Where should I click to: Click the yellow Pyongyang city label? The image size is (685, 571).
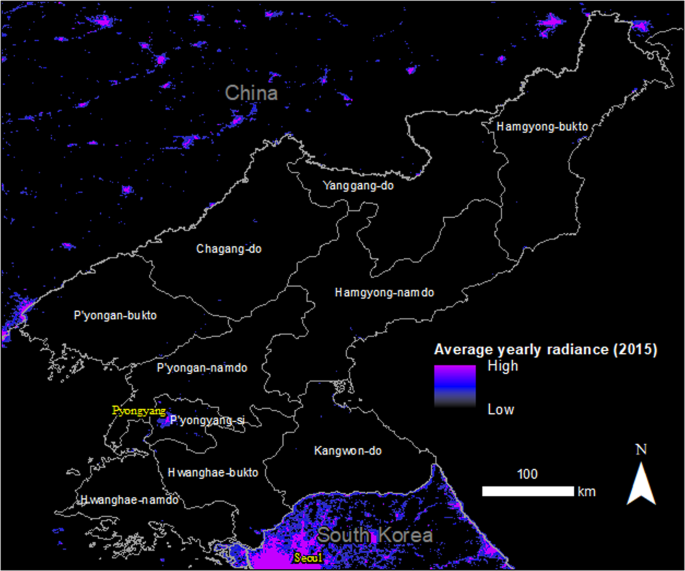[x=139, y=411]
